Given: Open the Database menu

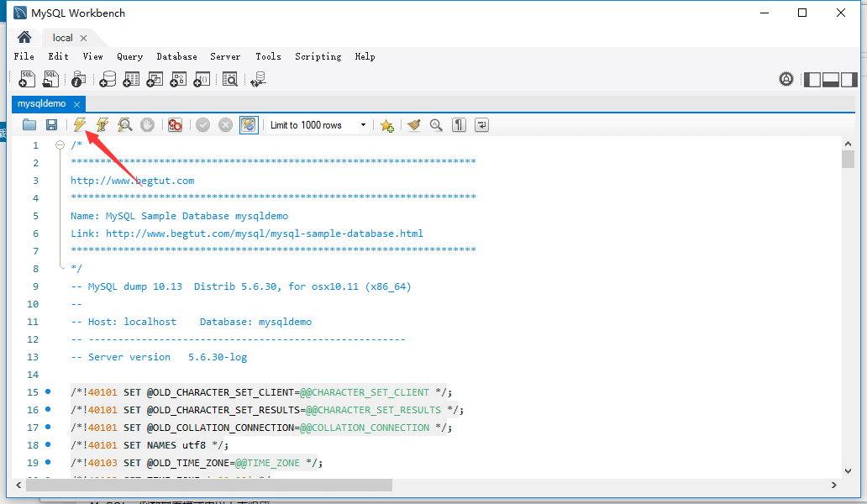Looking at the screenshot, I should coord(177,56).
